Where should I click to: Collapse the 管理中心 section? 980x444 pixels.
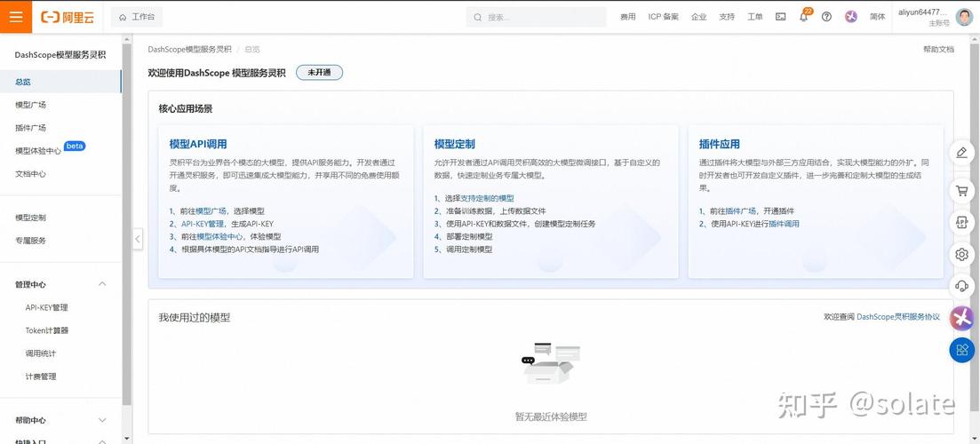click(x=102, y=284)
